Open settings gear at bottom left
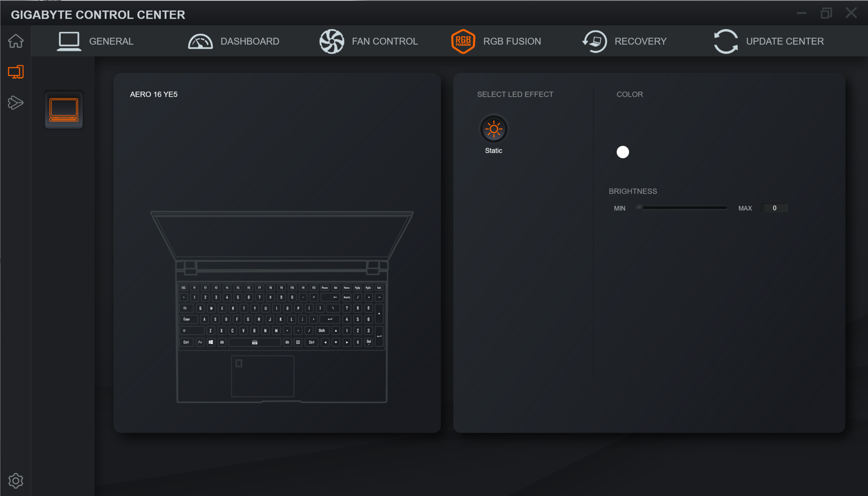This screenshot has height=496, width=868. tap(16, 481)
